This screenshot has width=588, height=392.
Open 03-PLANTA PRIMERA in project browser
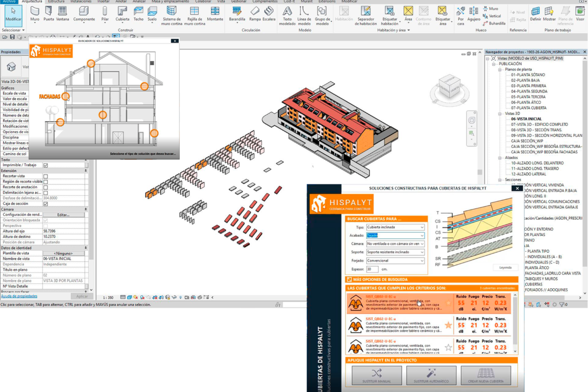(528, 86)
